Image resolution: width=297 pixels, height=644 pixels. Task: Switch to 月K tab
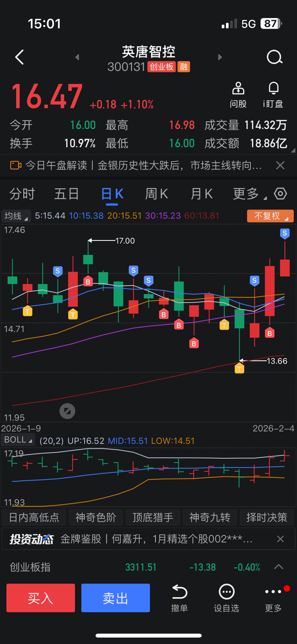tap(201, 194)
